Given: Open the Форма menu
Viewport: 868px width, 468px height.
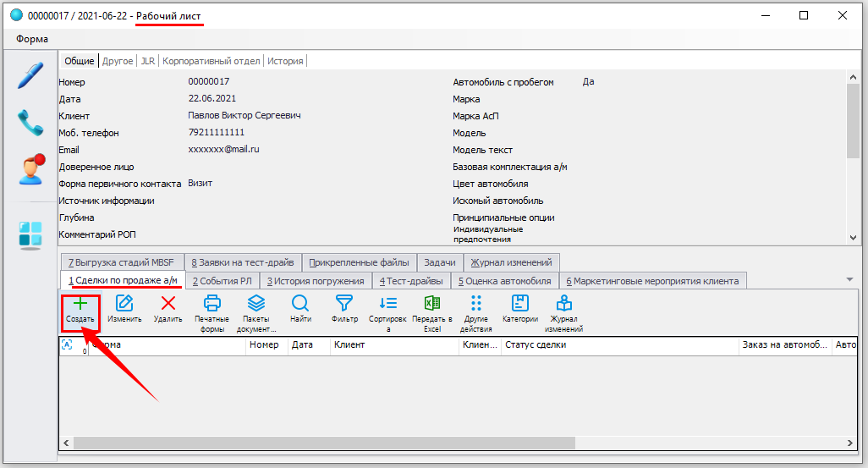Looking at the screenshot, I should click(x=32, y=39).
